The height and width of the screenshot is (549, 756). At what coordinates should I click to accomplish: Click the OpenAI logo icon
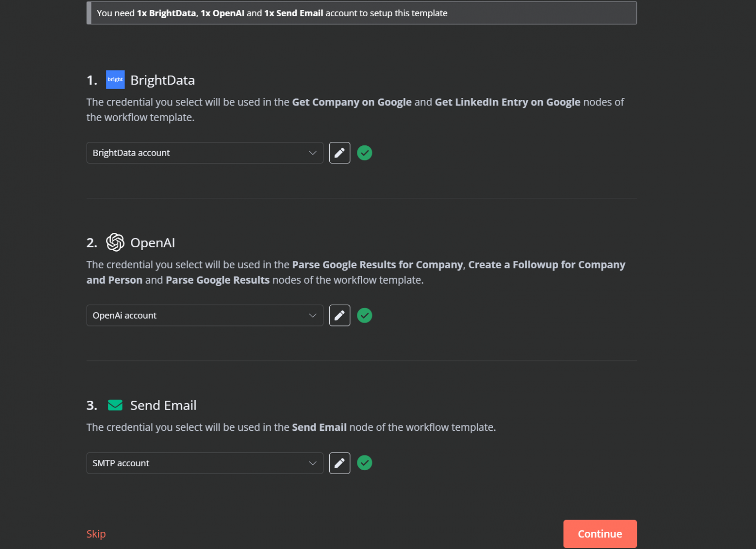pos(115,242)
